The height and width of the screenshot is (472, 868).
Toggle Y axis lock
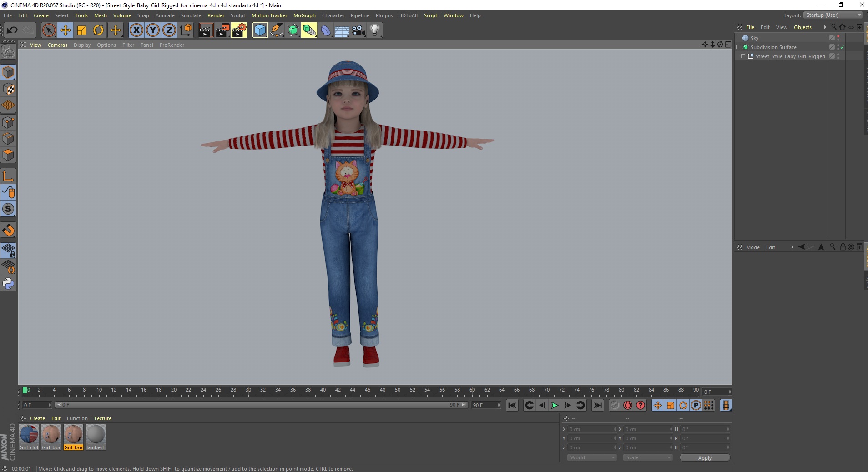coord(153,30)
